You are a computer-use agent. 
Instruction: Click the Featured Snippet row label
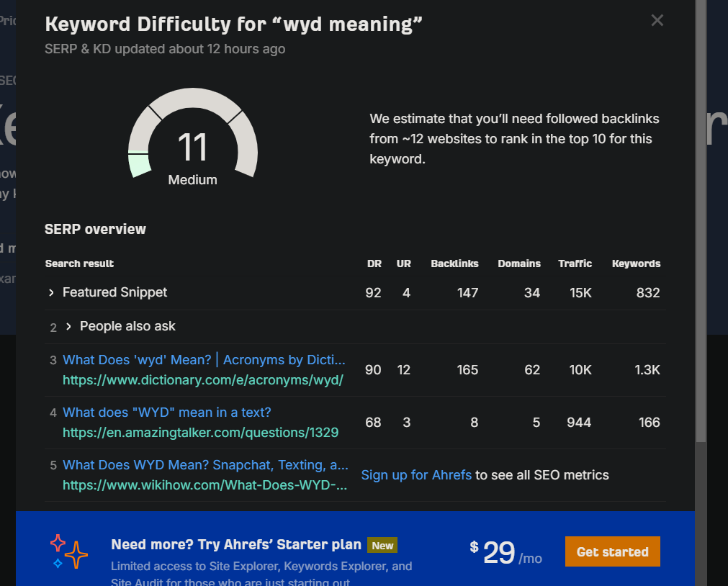pyautogui.click(x=114, y=292)
